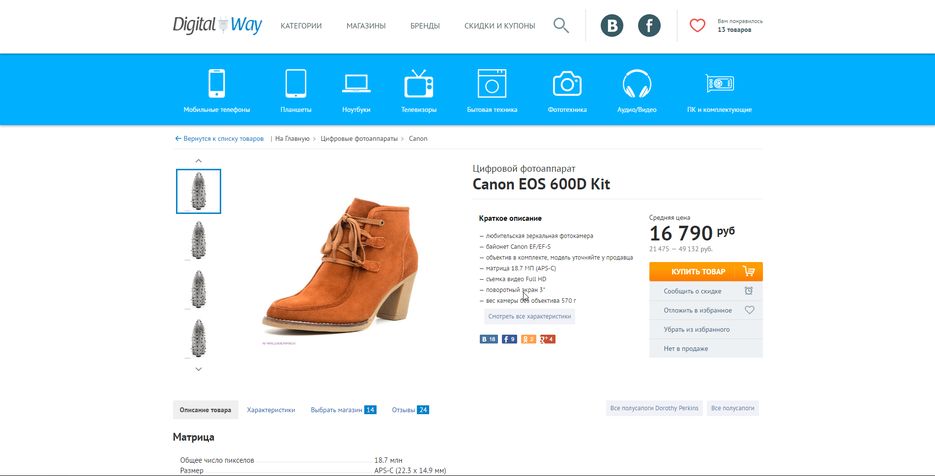Click the orange Купить товар button
Image resolution: width=935 pixels, height=476 pixels.
click(705, 271)
